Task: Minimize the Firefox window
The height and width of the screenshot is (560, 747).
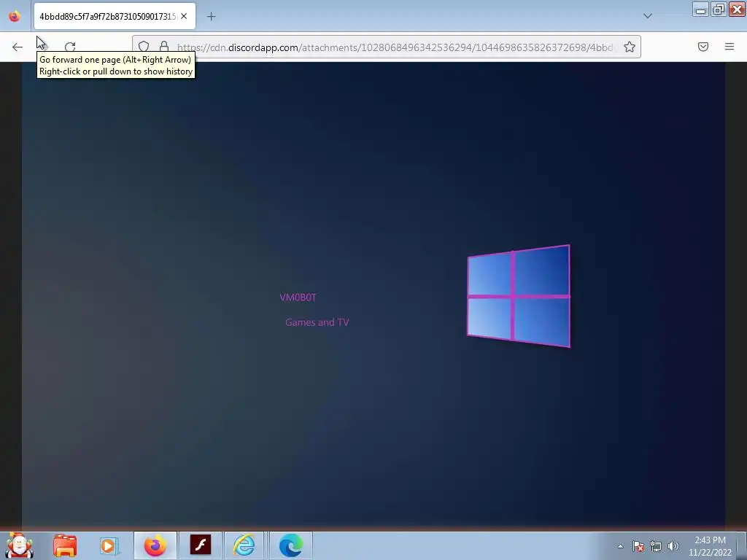Action: click(701, 9)
